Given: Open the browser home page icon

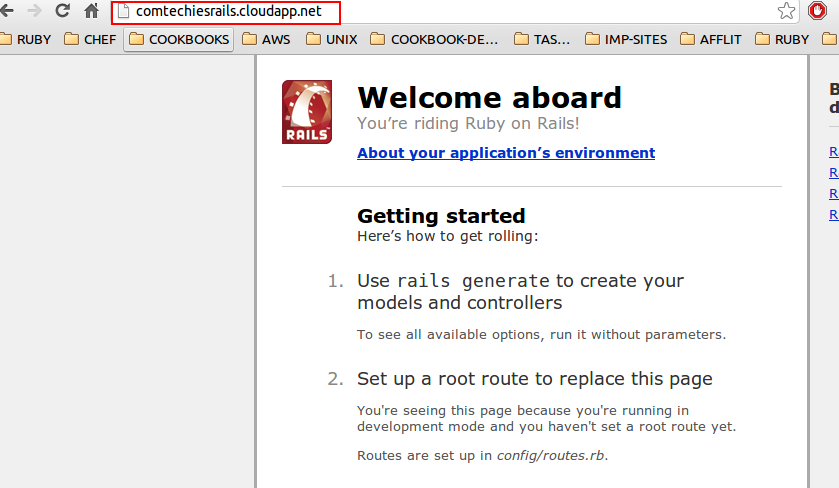Looking at the screenshot, I should pyautogui.click(x=91, y=11).
